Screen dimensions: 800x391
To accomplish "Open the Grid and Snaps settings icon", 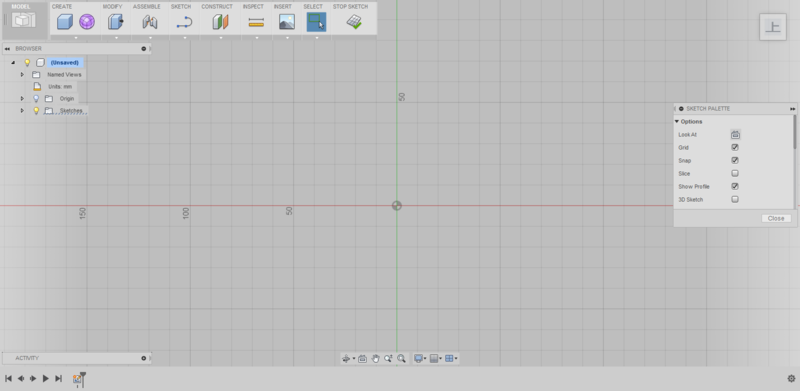I will click(434, 359).
